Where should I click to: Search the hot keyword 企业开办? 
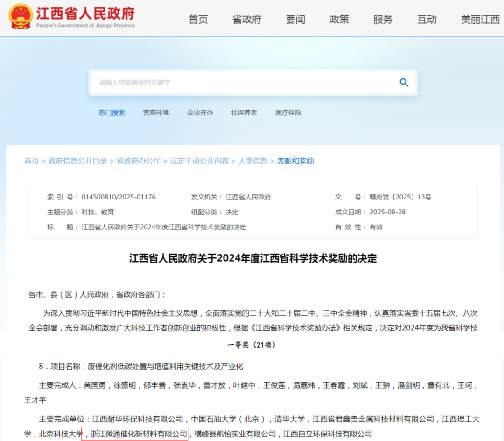pyautogui.click(x=200, y=113)
